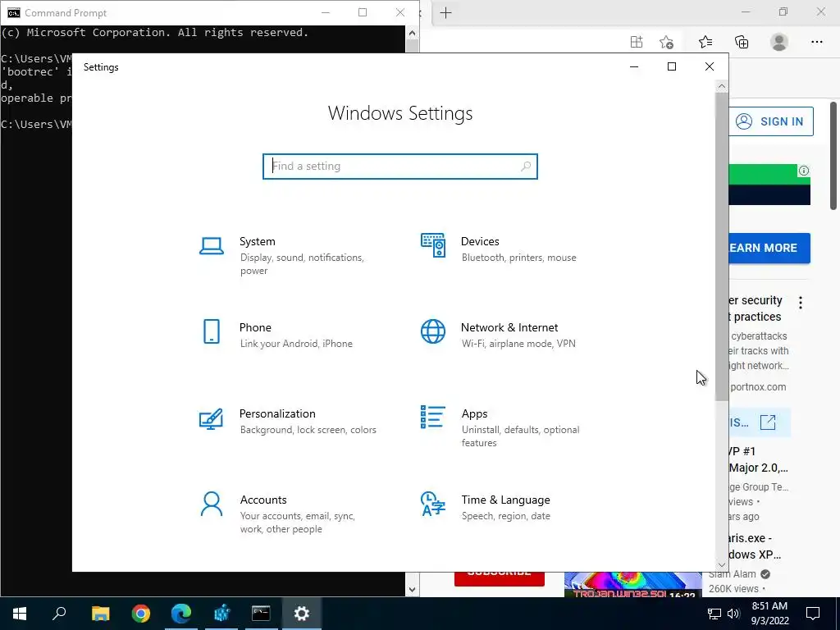Click Edge's add to favorites star icon
Viewport: 840px width, 630px height.
pyautogui.click(x=666, y=42)
